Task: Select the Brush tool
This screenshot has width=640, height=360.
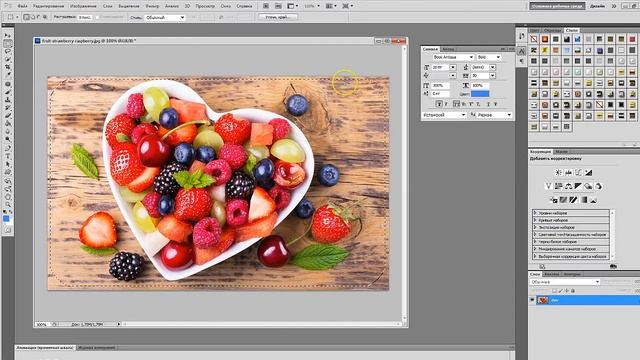Action: [8, 92]
